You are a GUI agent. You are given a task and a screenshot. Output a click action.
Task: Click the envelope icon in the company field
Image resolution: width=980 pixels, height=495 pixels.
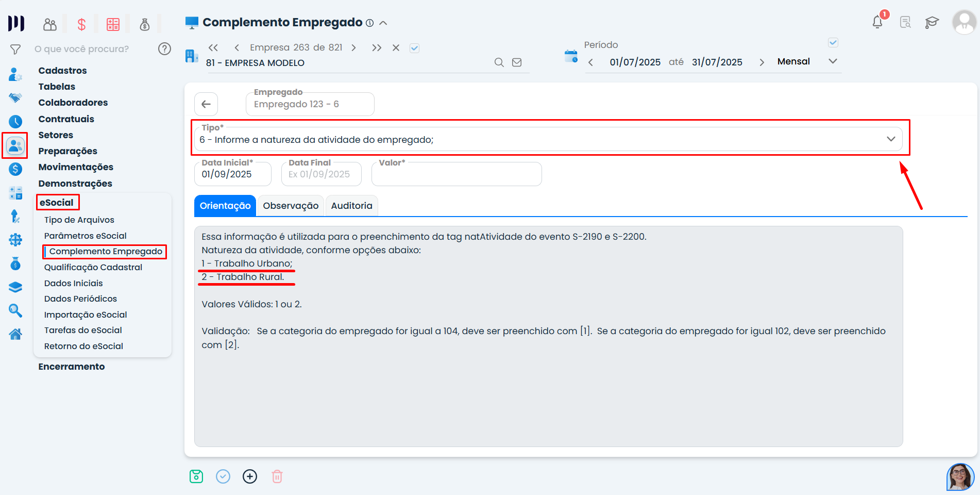(x=517, y=62)
